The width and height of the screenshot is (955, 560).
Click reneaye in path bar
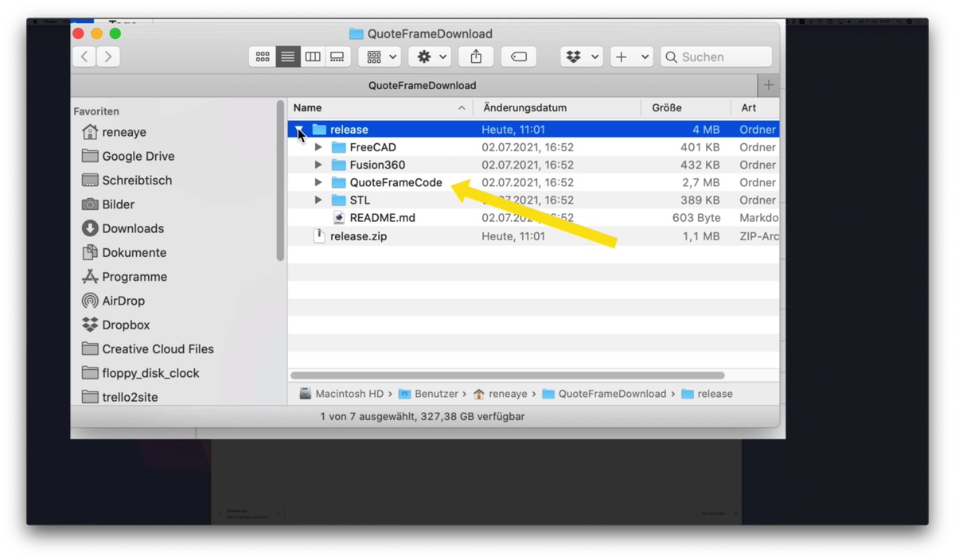(x=500, y=394)
